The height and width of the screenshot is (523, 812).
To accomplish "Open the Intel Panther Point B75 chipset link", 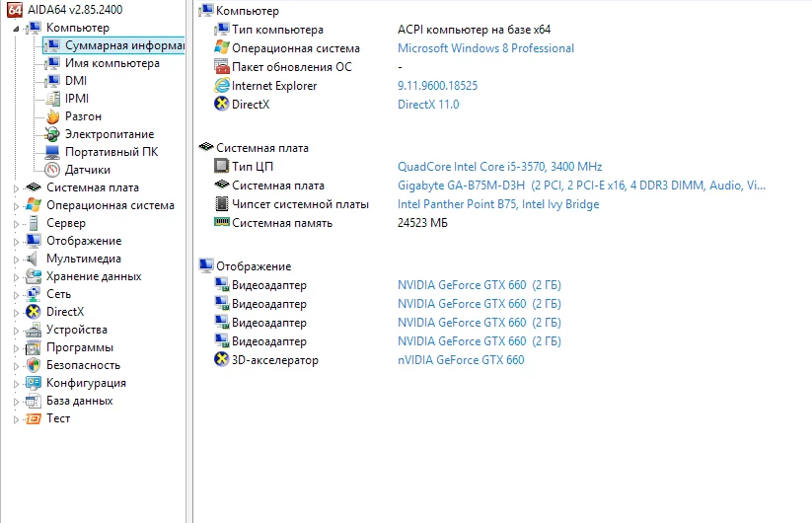I will tap(498, 204).
